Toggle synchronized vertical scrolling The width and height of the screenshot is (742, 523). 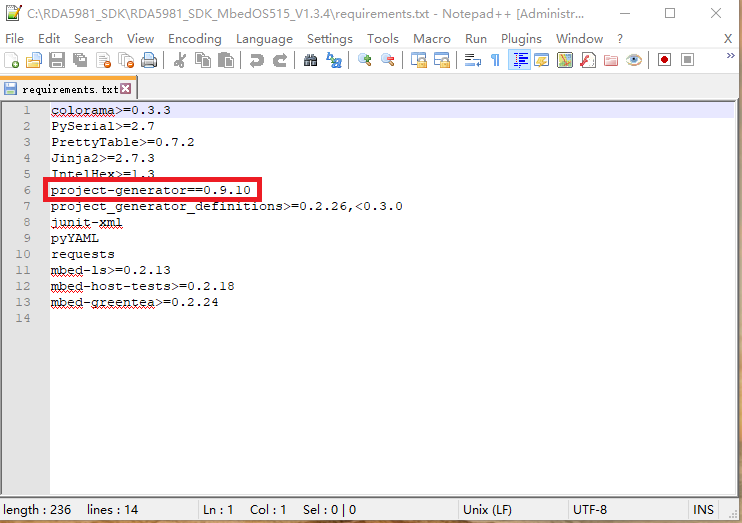[x=418, y=60]
